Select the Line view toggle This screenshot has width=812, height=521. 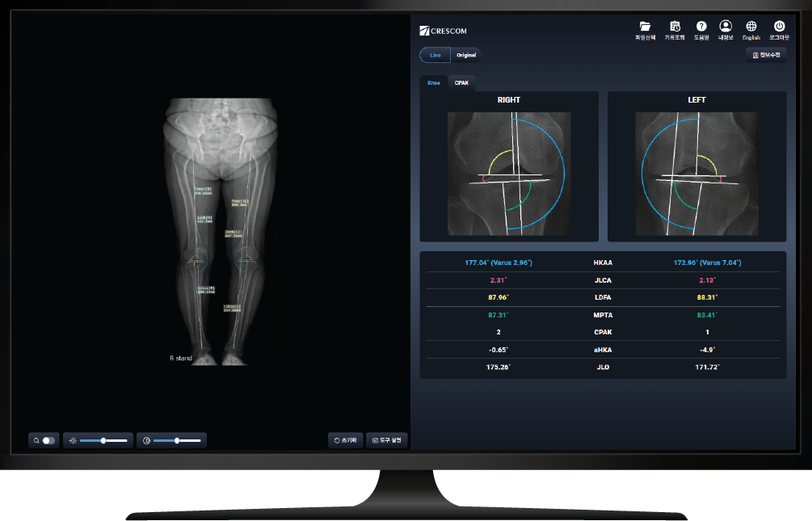pyautogui.click(x=435, y=55)
